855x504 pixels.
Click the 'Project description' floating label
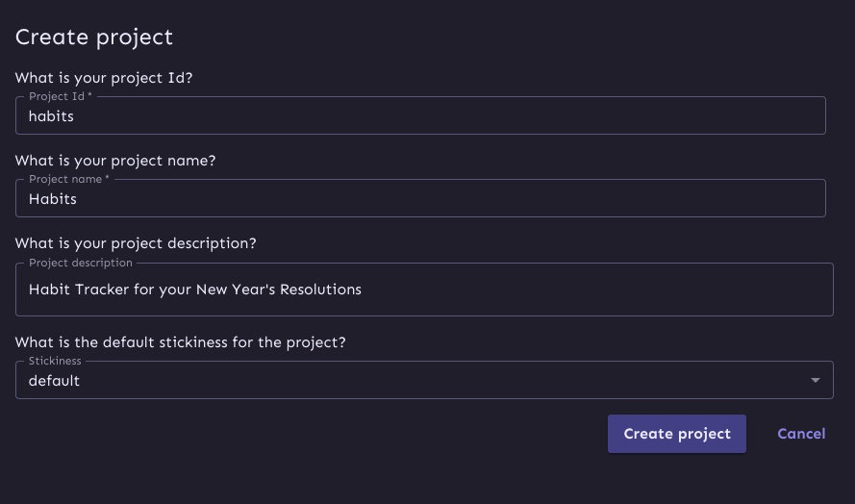[x=81, y=263]
